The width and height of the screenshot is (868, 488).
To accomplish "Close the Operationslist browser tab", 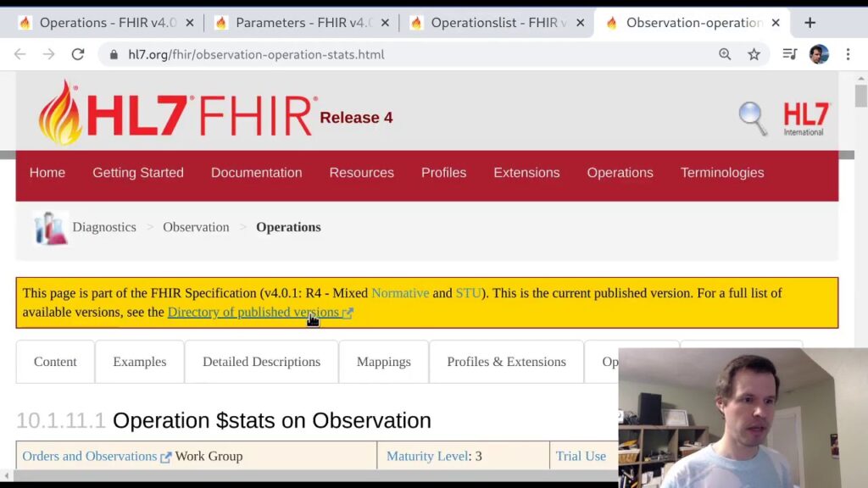I will click(x=581, y=23).
